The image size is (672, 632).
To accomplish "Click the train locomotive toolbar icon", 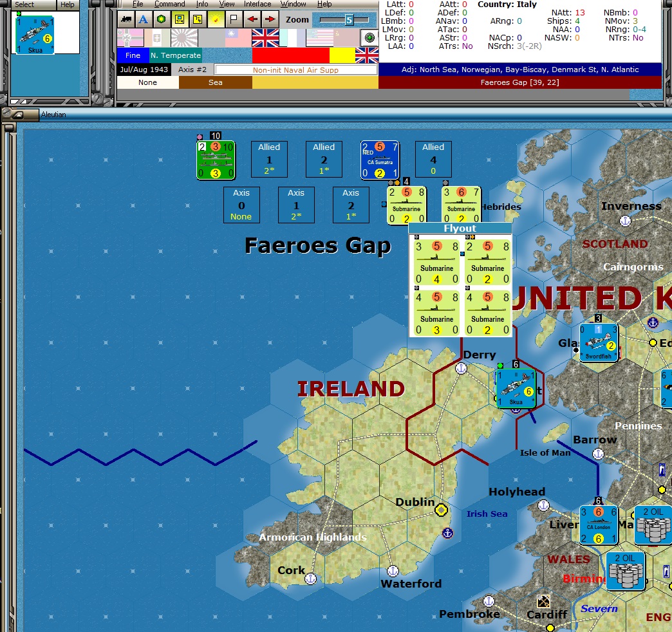I will click(126, 20).
